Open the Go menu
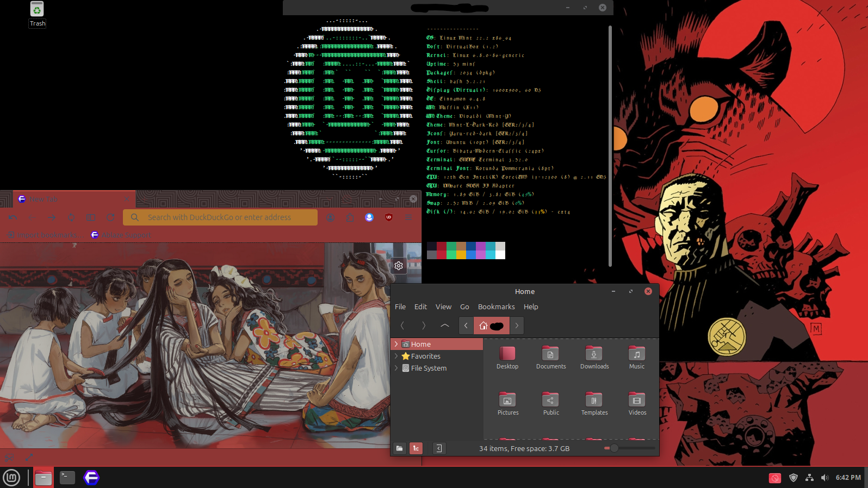868x488 pixels. (464, 306)
